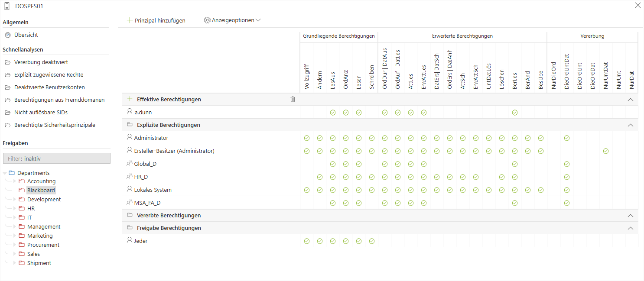Viewport: 644px width, 281px height.
Task: Toggle Vollzugriff checkmark for Administrator
Action: (307, 138)
